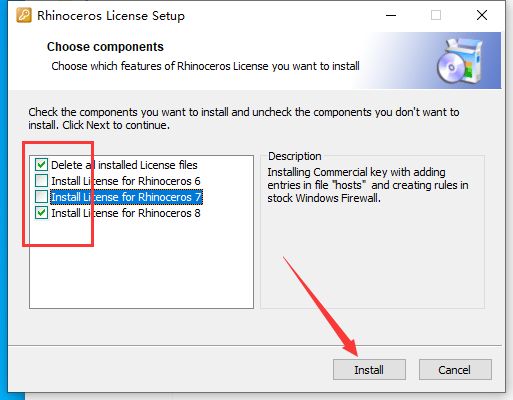Click empty space inside the components list
This screenshot has height=400, width=513.
141,267
